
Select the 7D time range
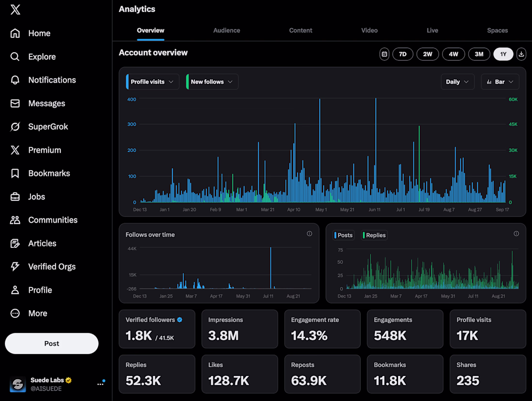(403, 54)
